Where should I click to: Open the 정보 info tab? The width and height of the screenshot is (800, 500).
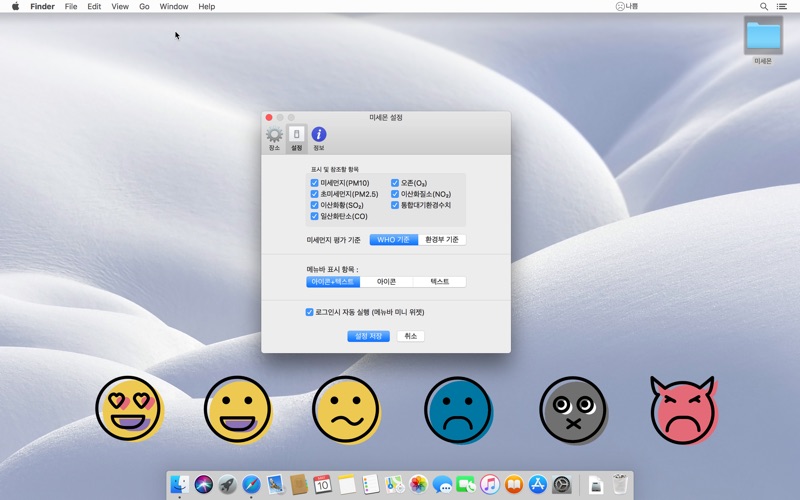coord(319,139)
